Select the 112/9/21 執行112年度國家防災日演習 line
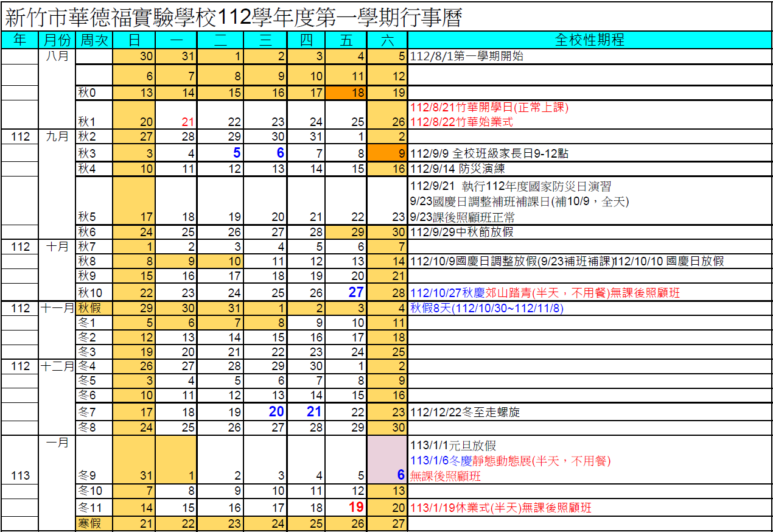The image size is (773, 532). point(511,186)
